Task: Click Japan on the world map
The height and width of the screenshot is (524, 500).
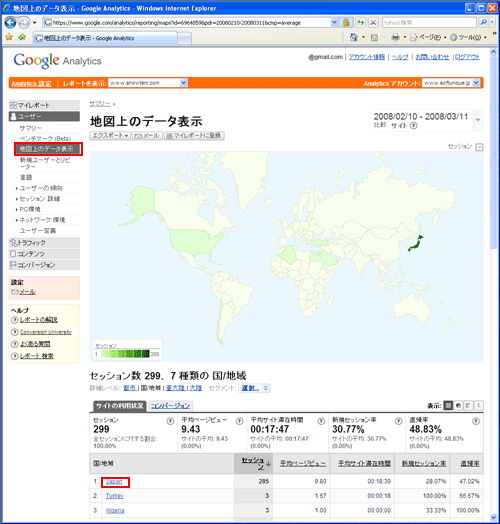Action: click(x=415, y=244)
